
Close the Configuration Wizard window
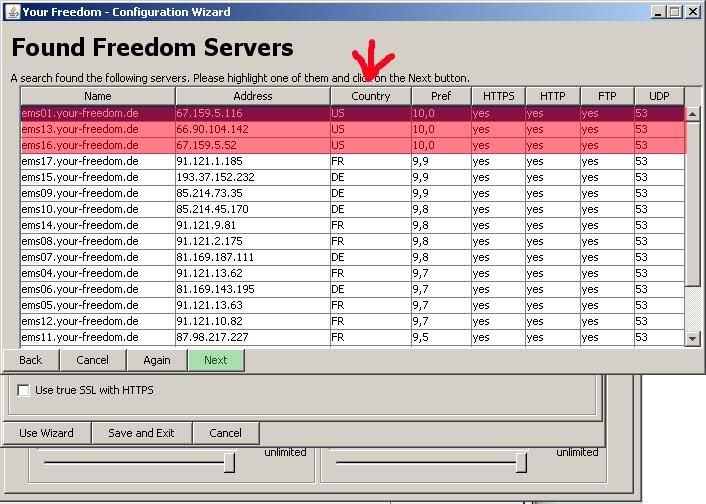(692, 12)
